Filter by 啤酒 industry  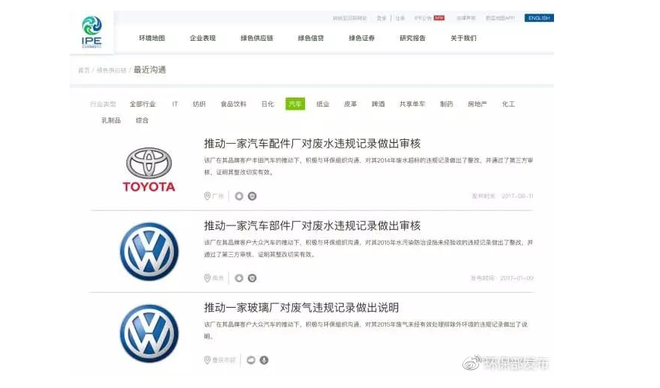pos(378,104)
